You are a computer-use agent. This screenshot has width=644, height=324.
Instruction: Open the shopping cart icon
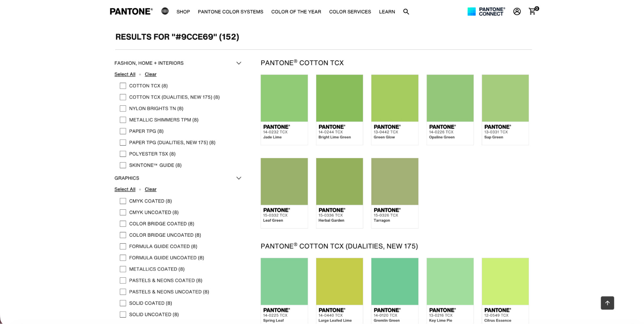pyautogui.click(x=532, y=12)
